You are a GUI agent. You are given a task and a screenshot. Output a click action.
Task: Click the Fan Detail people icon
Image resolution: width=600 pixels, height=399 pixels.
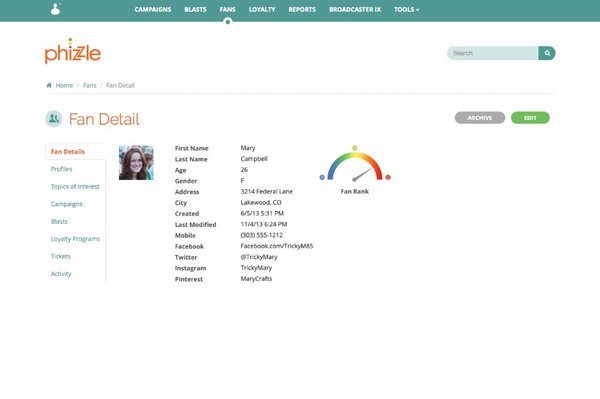[x=54, y=119]
